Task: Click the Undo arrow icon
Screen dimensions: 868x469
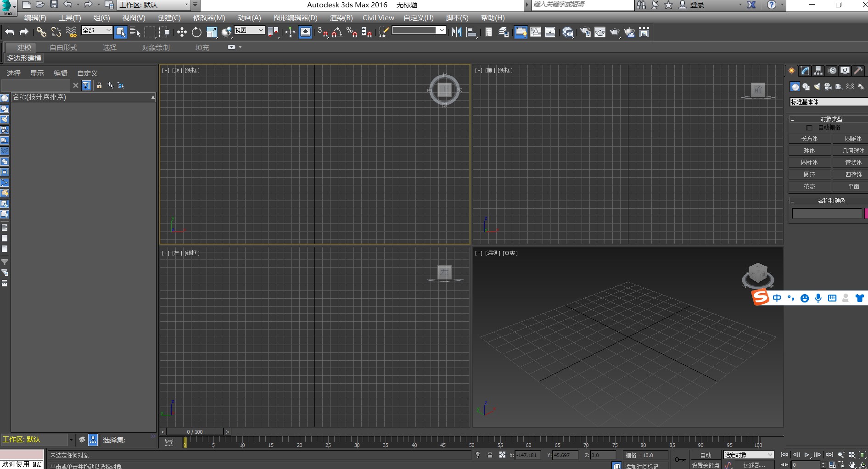Action: point(10,32)
